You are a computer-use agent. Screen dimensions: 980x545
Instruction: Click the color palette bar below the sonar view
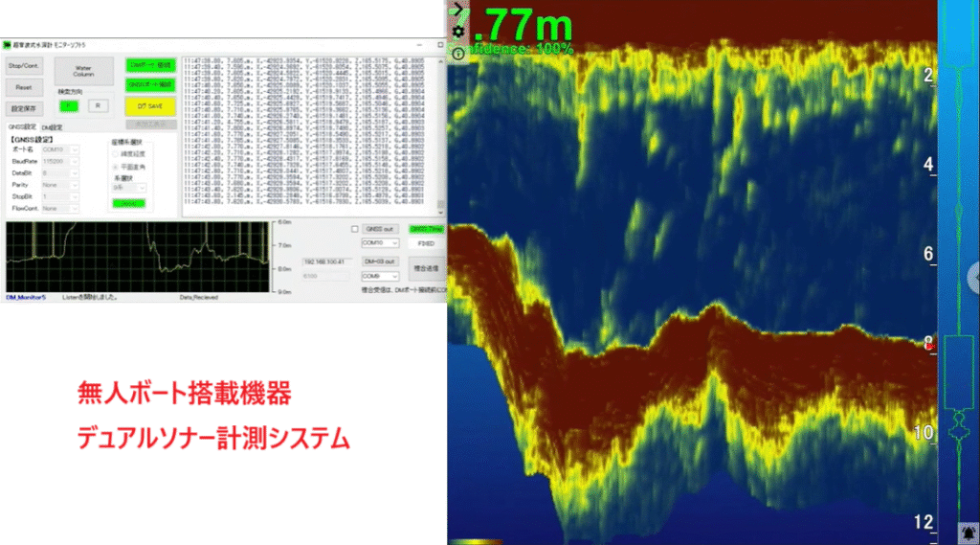[x=476, y=541]
